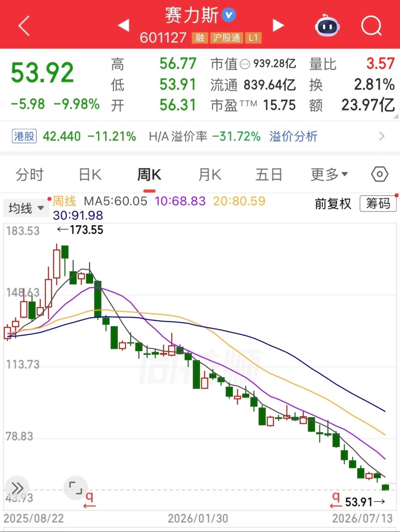Expand quote details via corner triangle
This screenshot has height=532, width=400.
[396, 116]
